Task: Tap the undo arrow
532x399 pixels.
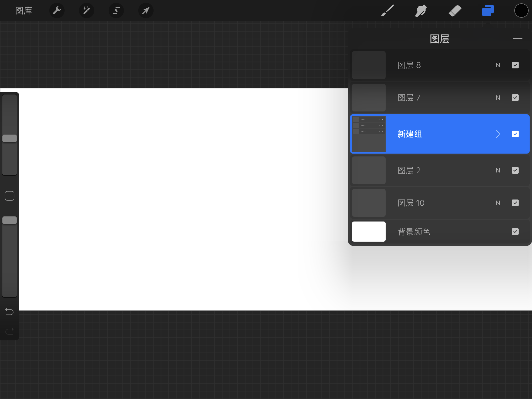Action: [x=9, y=311]
